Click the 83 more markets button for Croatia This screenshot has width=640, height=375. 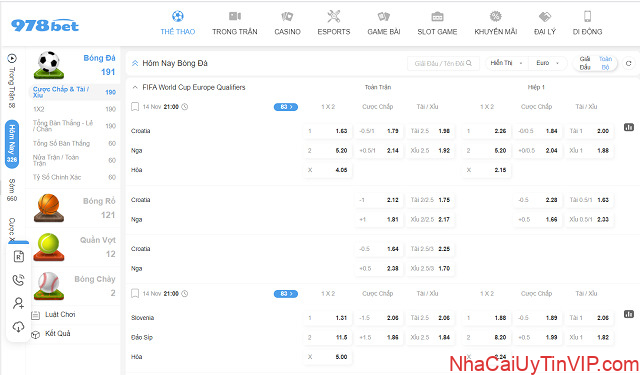point(286,107)
